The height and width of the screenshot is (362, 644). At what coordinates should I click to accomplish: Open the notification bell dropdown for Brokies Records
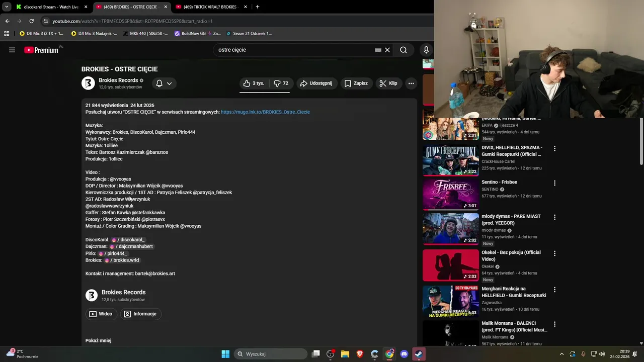164,83
